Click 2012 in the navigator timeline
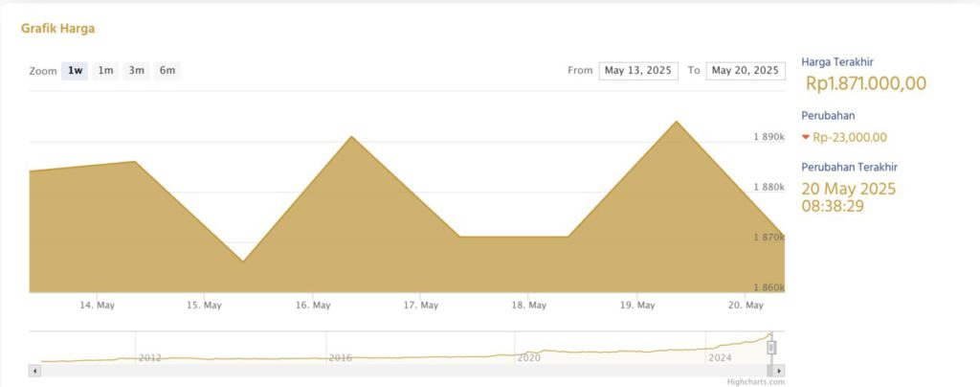This screenshot has width=980, height=387. 150,357
